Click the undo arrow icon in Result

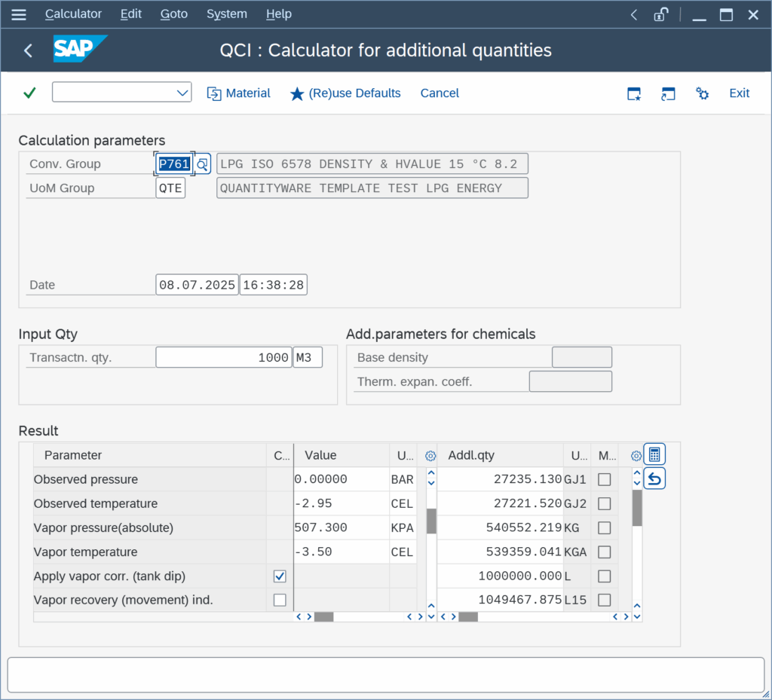pos(654,478)
